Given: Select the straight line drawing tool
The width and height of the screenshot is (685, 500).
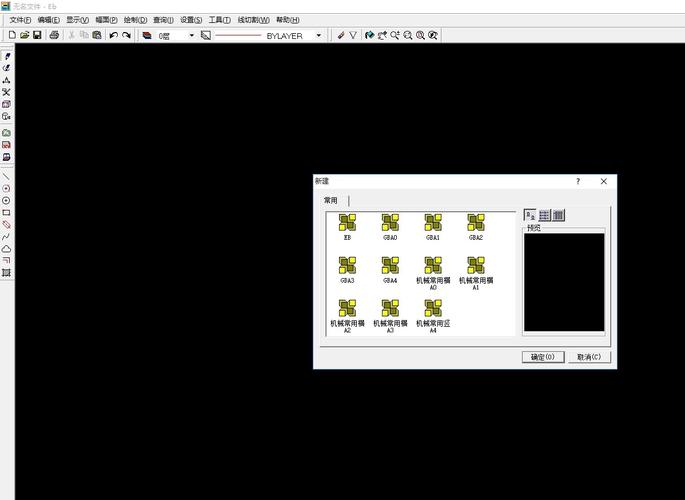Looking at the screenshot, I should point(6,176).
